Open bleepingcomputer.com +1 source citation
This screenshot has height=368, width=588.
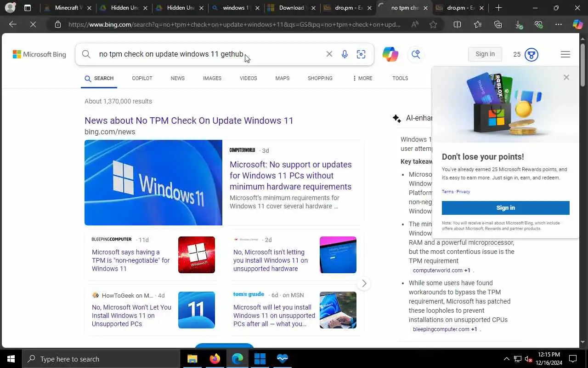click(x=445, y=329)
